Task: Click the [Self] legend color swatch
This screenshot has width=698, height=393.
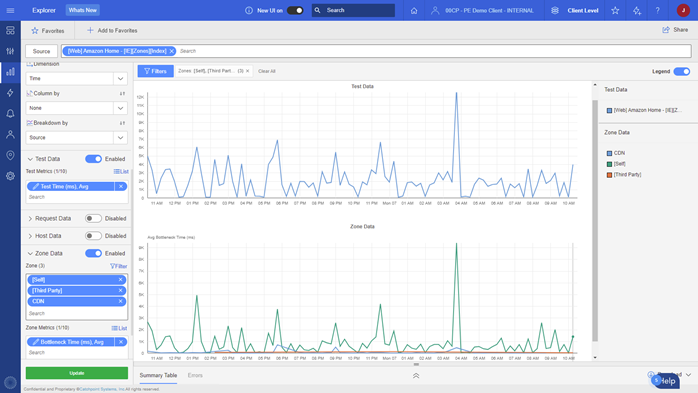Action: click(x=609, y=164)
